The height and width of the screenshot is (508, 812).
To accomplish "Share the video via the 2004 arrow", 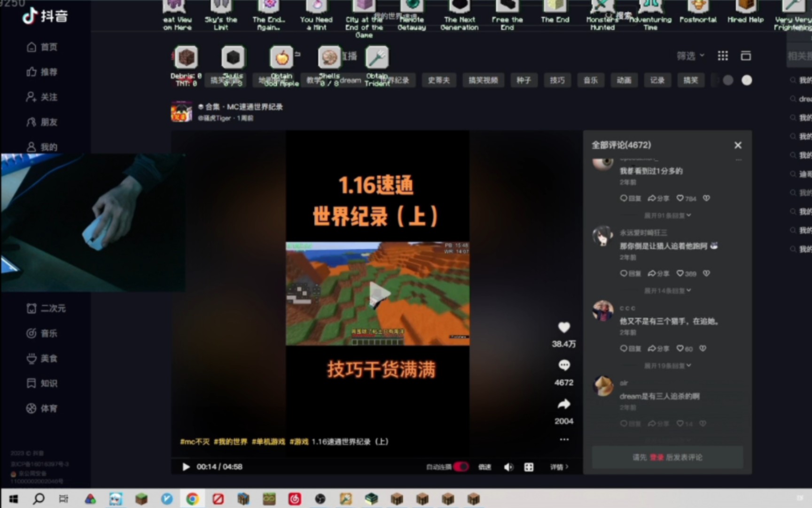I will (564, 404).
